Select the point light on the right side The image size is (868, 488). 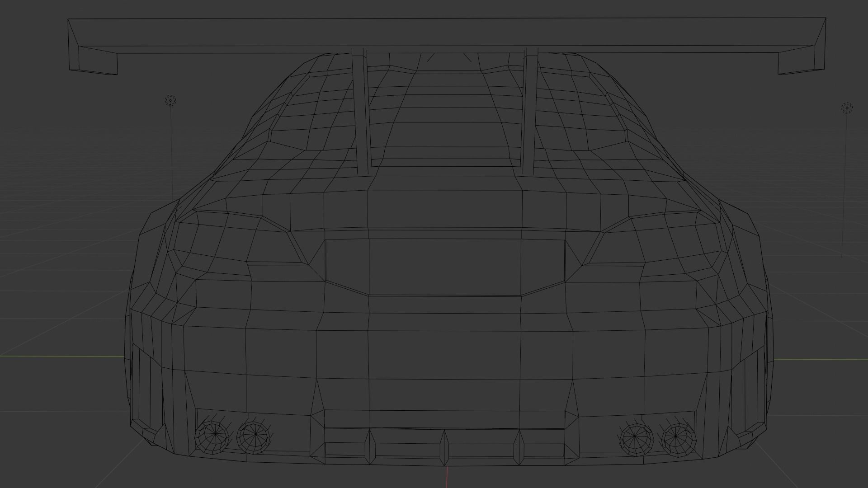click(x=847, y=108)
